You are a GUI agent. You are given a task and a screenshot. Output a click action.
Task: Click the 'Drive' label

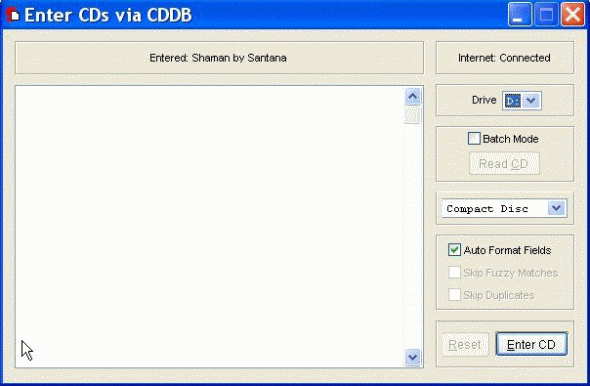(x=484, y=100)
